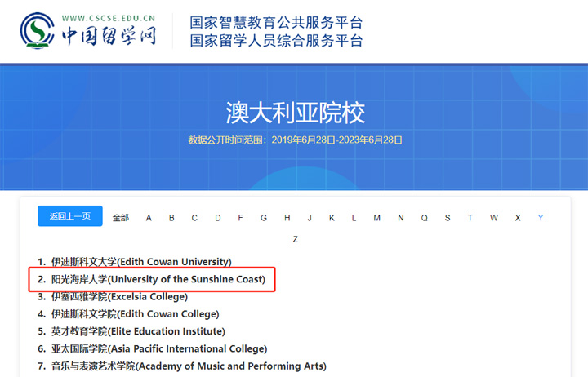Filter universities by letter Q
Viewport: 588px width, 377px height.
(x=424, y=218)
